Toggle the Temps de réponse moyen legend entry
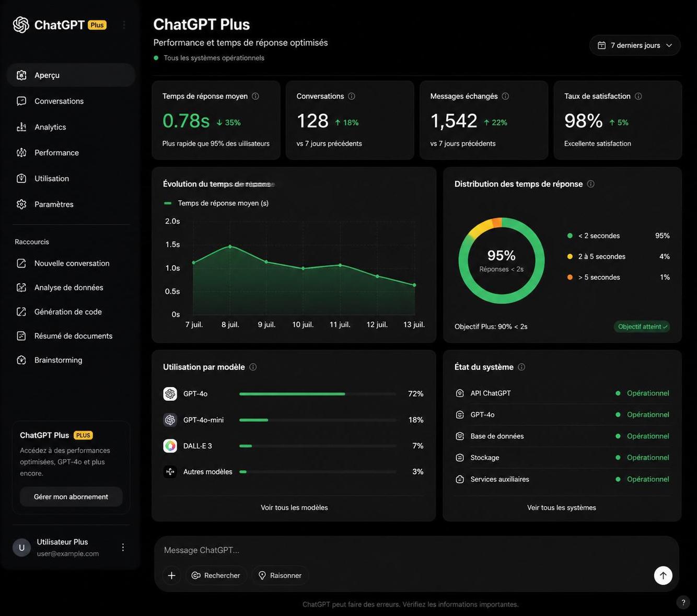The image size is (697, 616). click(216, 203)
